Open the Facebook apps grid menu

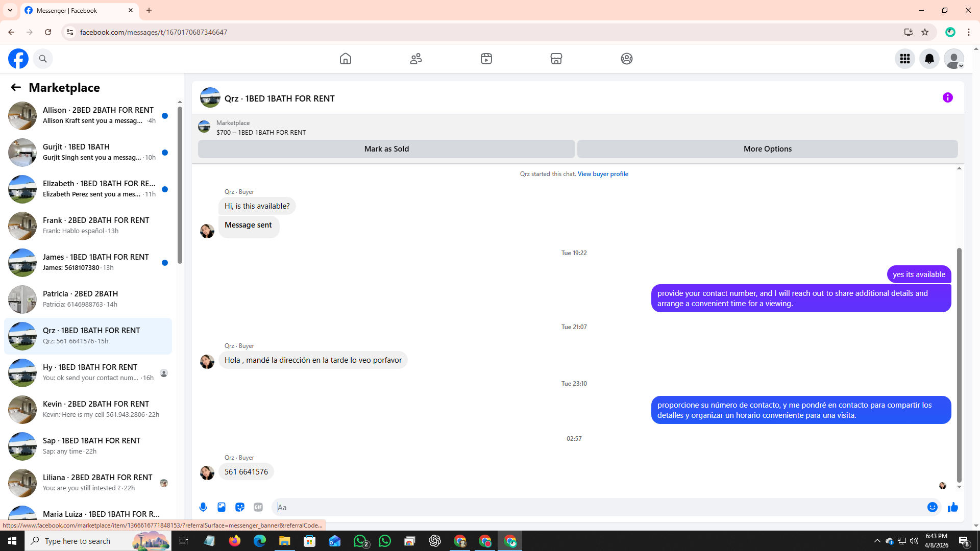905,59
